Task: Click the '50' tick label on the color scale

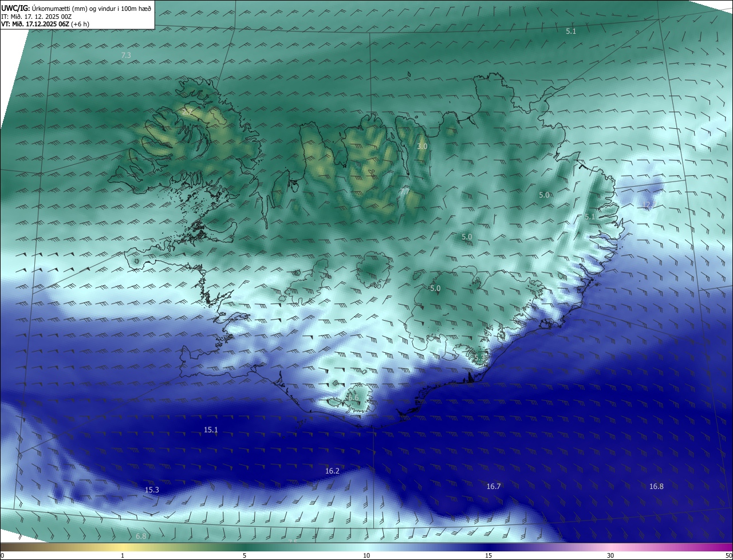Action: pos(728,555)
